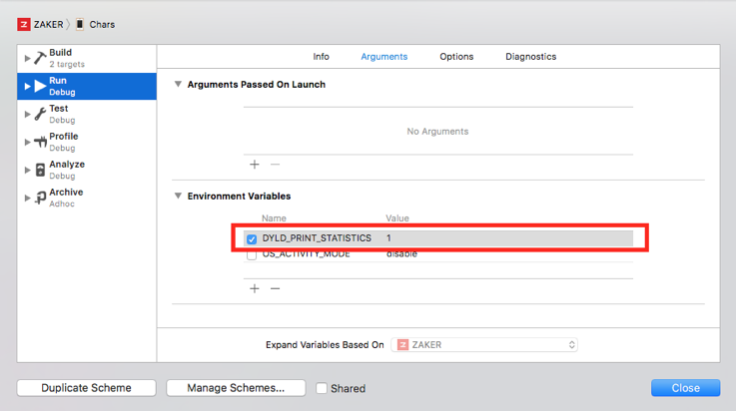Click the red ZAKER project icon
Viewport: 736px width, 411px height.
tap(24, 24)
